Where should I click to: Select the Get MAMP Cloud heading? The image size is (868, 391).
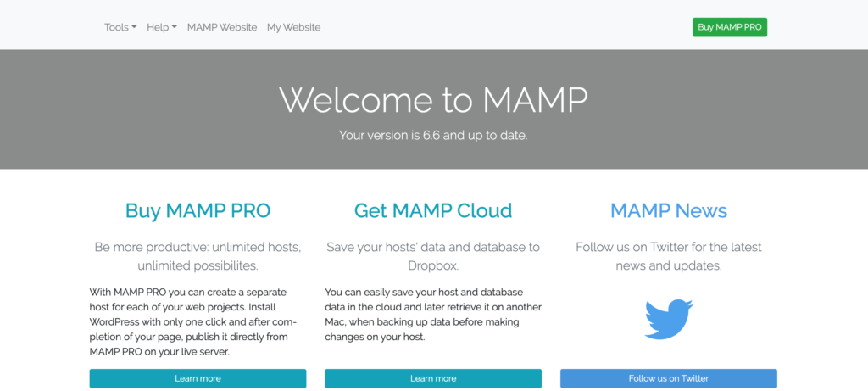click(433, 210)
